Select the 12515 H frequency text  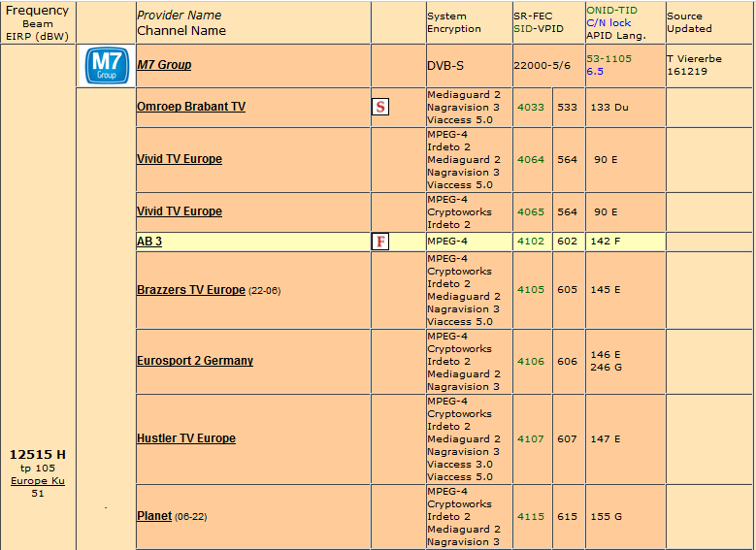pyautogui.click(x=38, y=455)
